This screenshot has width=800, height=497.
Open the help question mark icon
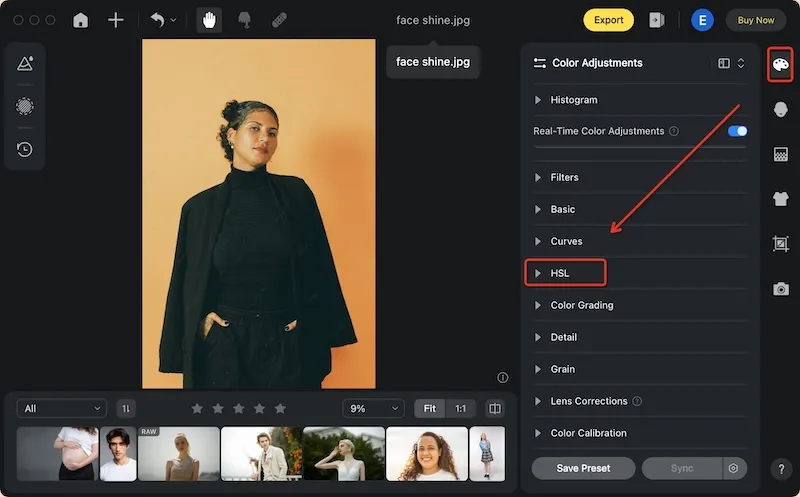tap(781, 469)
